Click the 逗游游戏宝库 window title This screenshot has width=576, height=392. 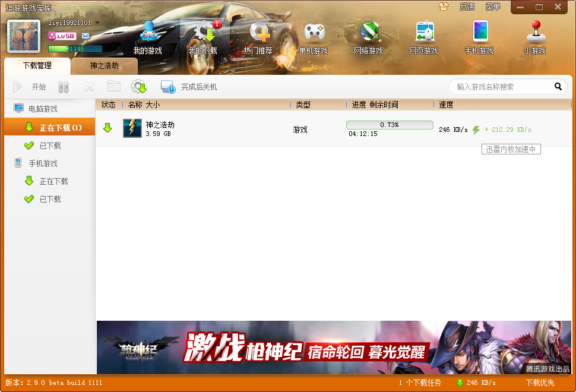pyautogui.click(x=29, y=7)
